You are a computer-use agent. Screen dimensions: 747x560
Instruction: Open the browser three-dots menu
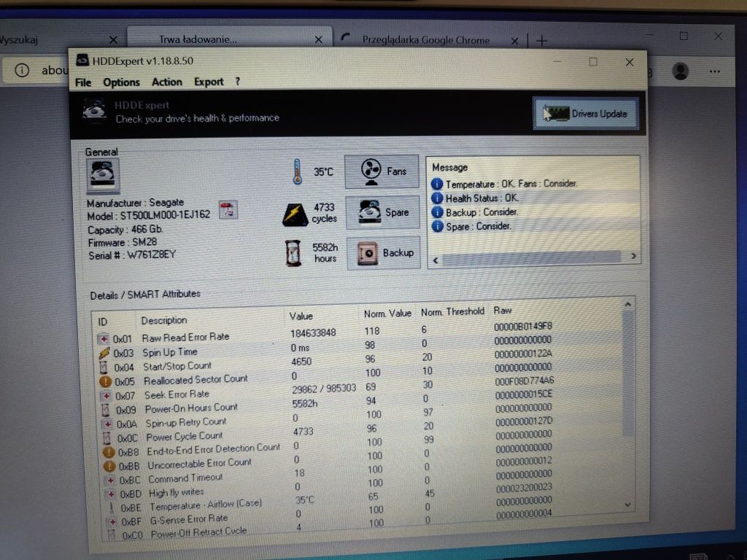click(715, 71)
